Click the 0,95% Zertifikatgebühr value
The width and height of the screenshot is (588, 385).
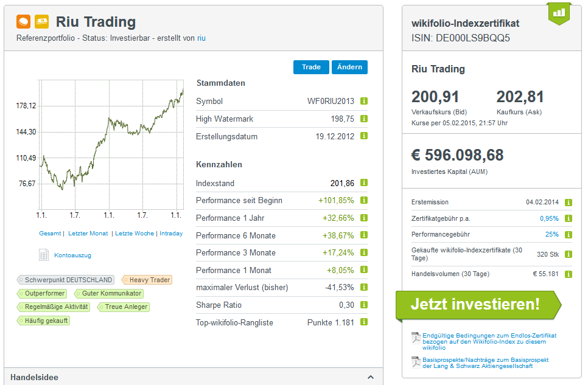click(x=549, y=218)
